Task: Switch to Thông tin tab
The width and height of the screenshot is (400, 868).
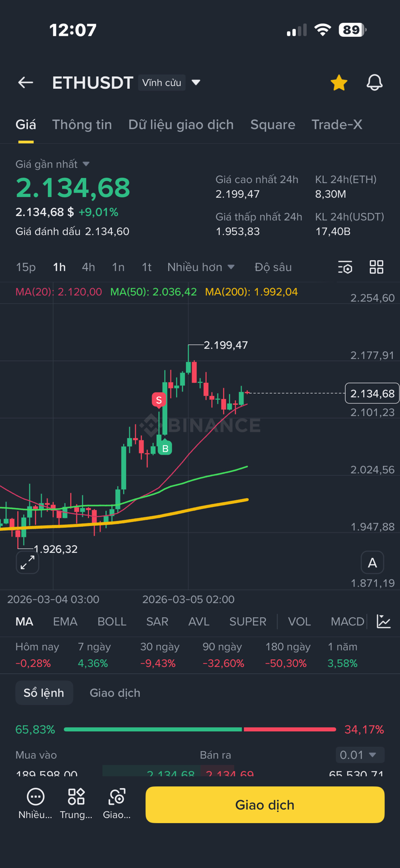Action: (x=82, y=125)
